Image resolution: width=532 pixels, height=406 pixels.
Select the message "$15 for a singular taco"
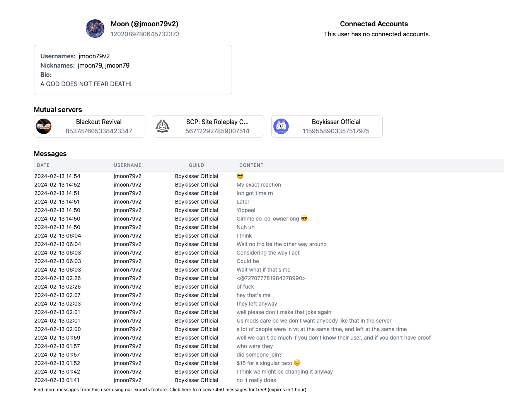264,363
